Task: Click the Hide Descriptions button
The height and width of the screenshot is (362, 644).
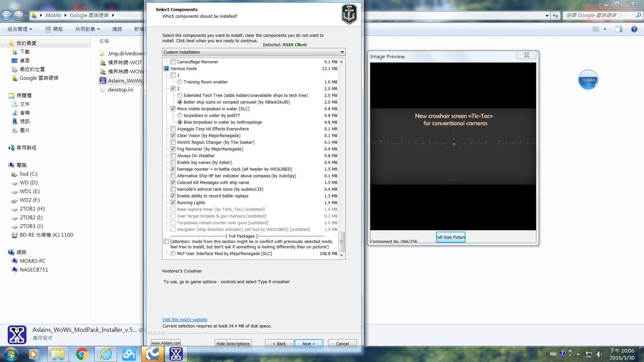Action: coord(233,343)
